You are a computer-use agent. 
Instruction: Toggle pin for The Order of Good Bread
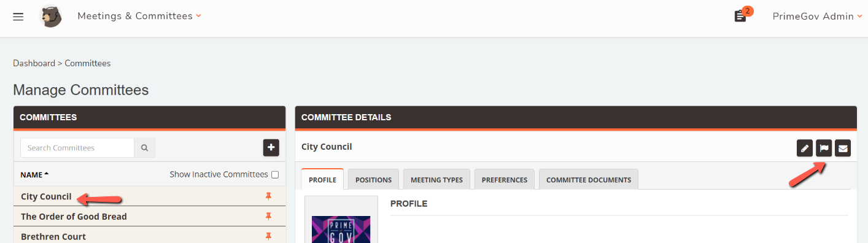pos(268,216)
